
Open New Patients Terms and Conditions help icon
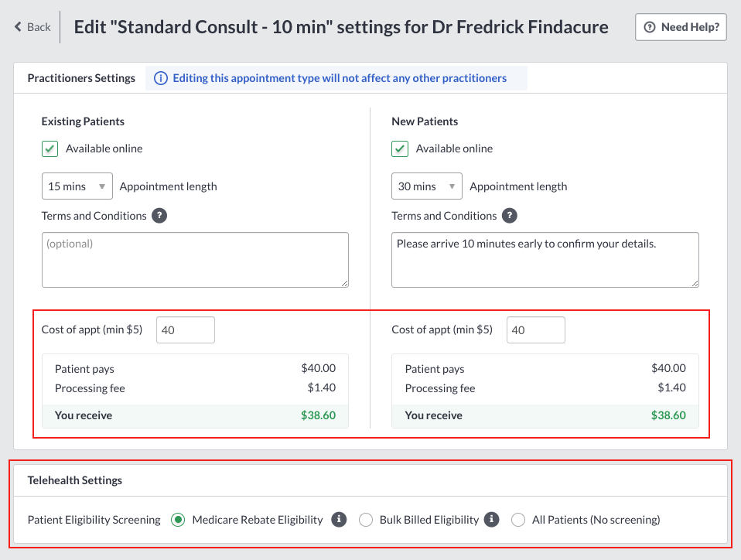(510, 216)
